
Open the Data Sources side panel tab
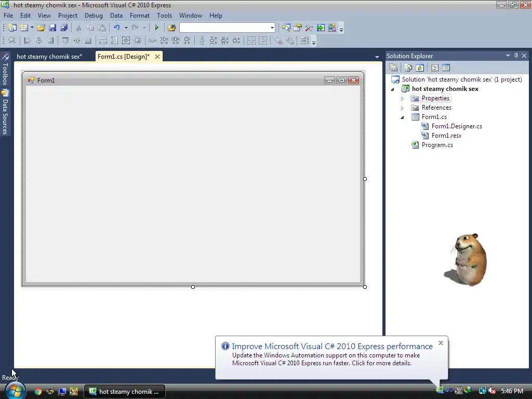click(5, 112)
